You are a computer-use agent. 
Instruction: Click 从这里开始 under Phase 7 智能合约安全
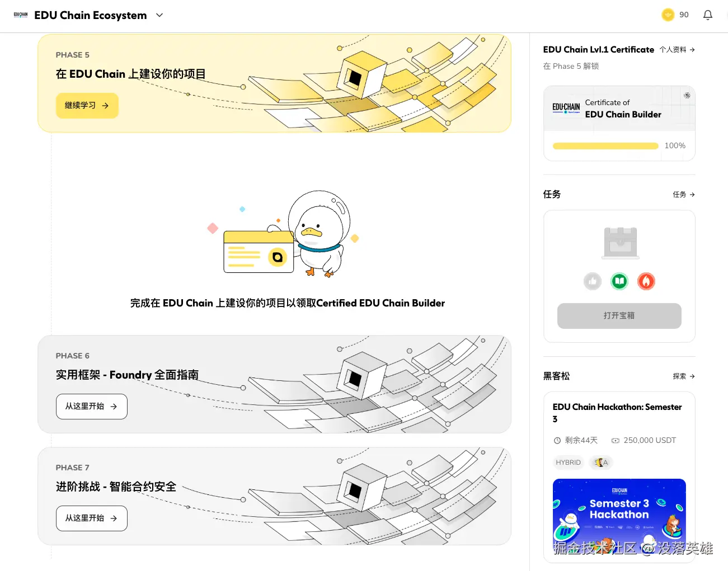(x=92, y=518)
